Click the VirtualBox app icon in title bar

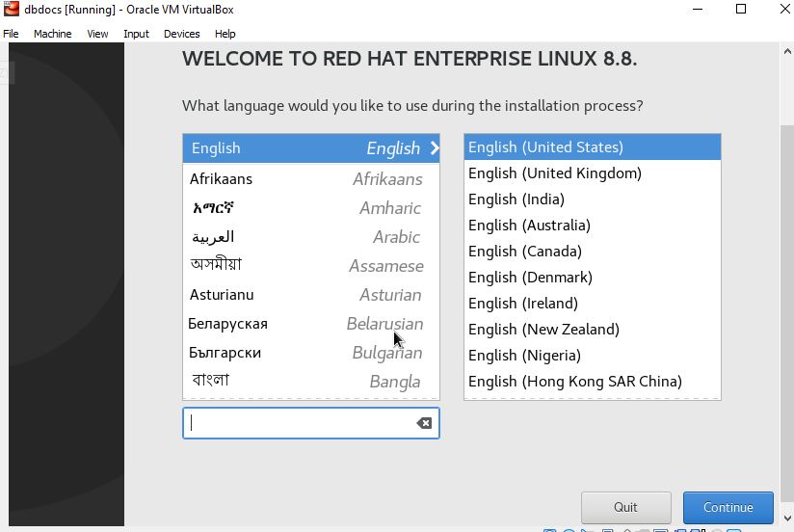(x=12, y=9)
